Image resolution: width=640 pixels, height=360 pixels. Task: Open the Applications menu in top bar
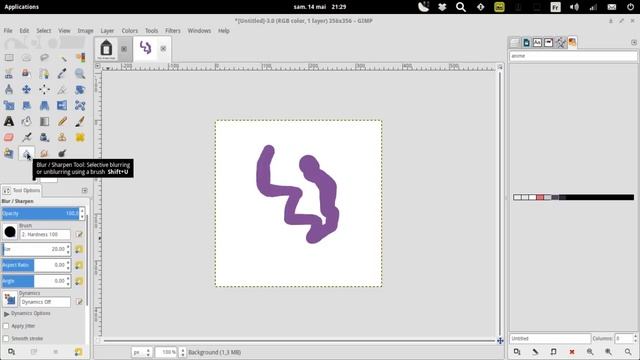22,7
